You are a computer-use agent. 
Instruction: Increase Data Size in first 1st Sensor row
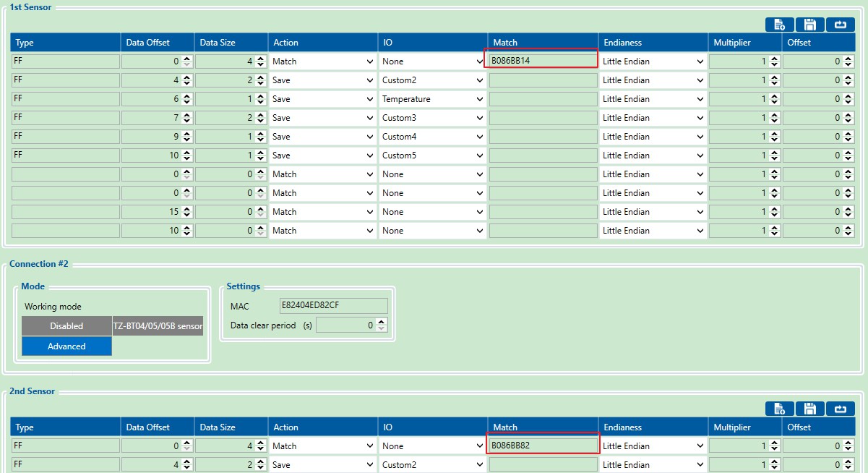click(x=261, y=59)
